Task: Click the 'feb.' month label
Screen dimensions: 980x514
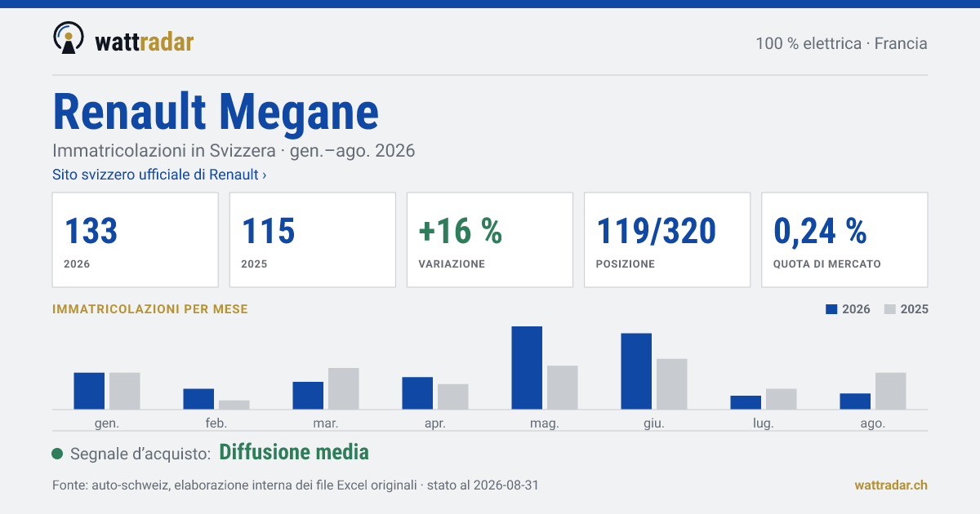Action: point(216,423)
